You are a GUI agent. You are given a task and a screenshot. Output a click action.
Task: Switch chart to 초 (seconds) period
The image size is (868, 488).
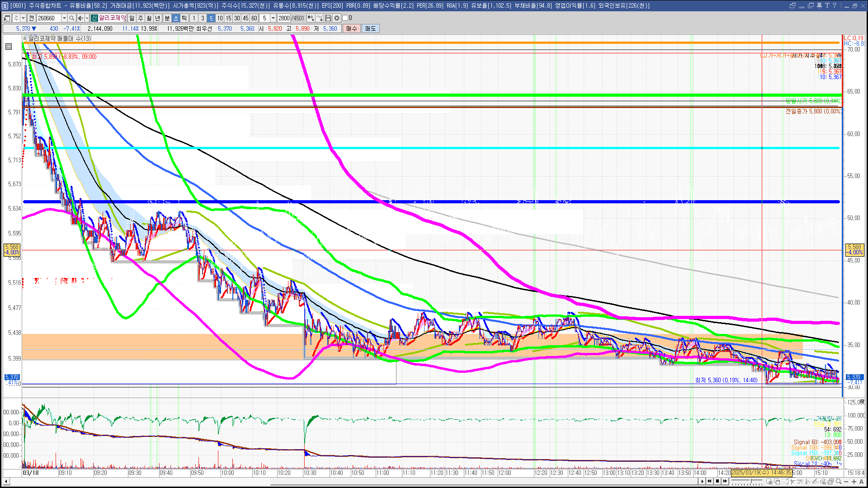tap(176, 18)
